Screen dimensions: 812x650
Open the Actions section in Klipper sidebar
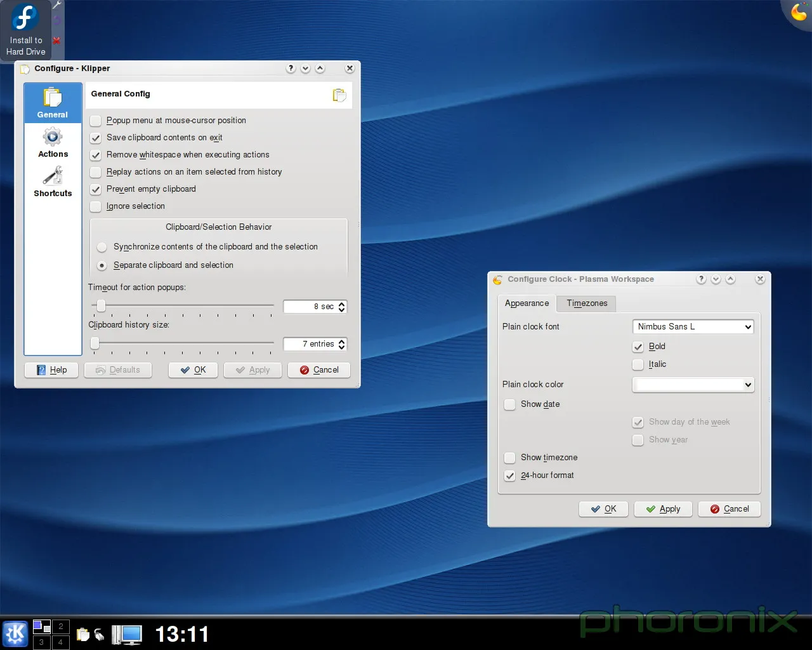[53, 143]
